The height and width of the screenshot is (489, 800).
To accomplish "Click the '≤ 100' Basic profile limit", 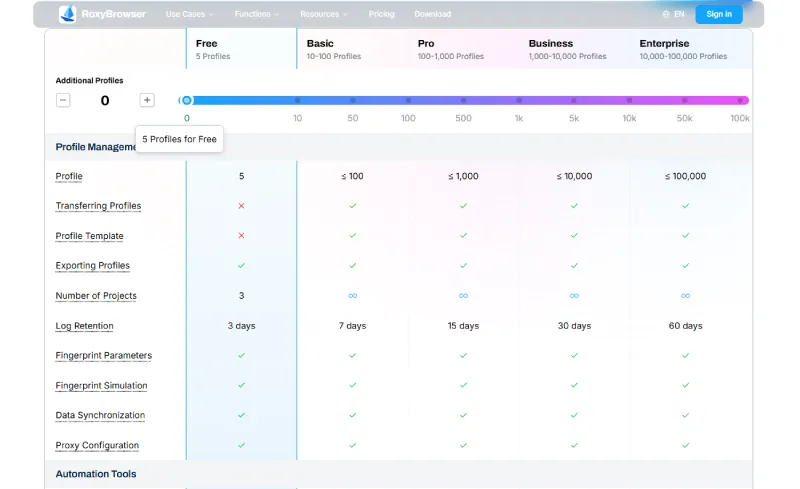I will (353, 176).
